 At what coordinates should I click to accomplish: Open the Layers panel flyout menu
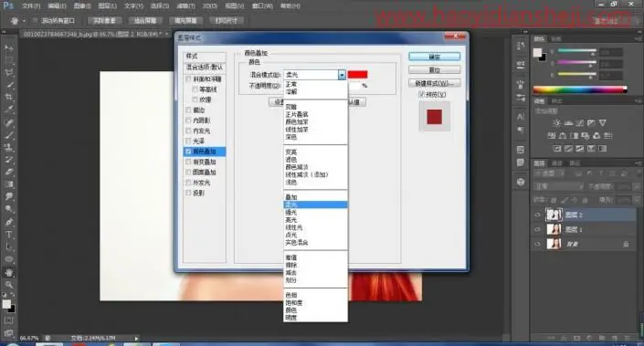point(639,163)
